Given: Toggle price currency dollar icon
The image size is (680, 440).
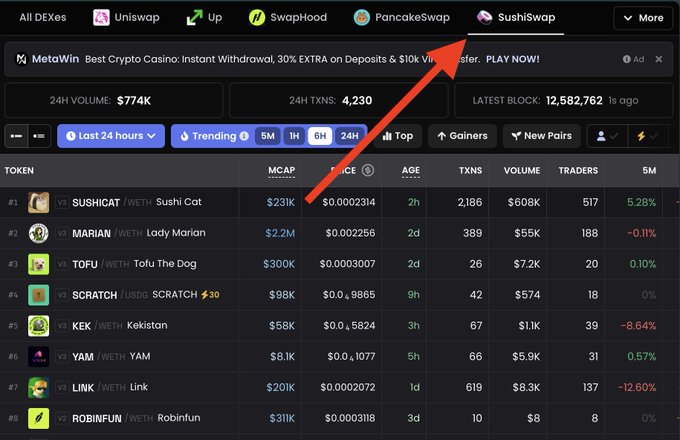Looking at the screenshot, I should click(x=368, y=170).
